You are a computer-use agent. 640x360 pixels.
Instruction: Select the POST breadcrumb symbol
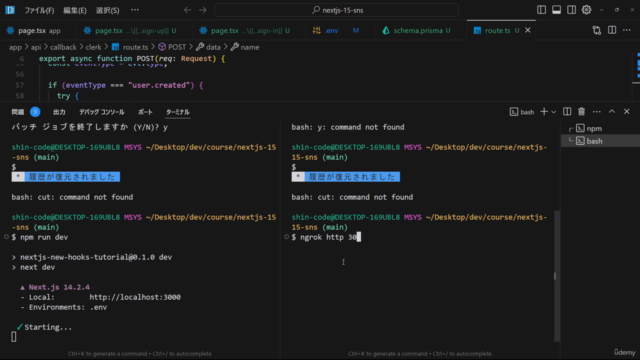172,47
